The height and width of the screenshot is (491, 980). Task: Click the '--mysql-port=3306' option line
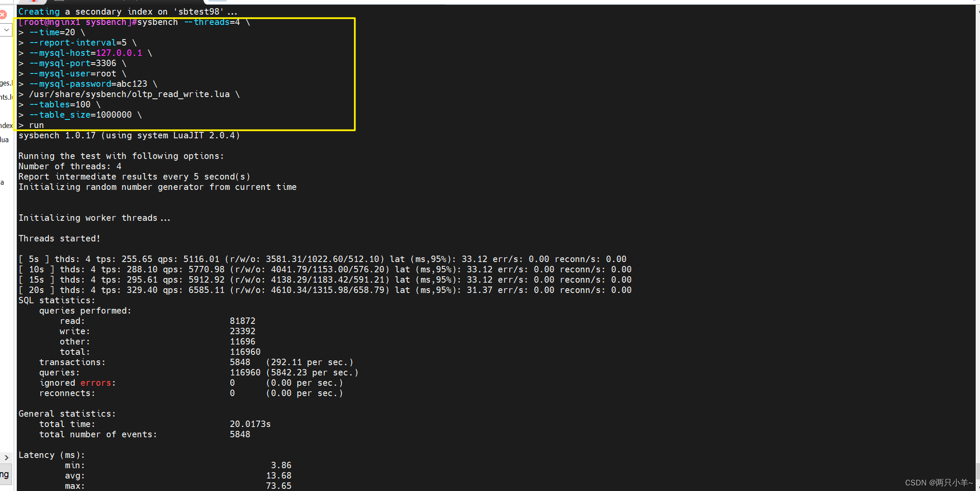73,63
